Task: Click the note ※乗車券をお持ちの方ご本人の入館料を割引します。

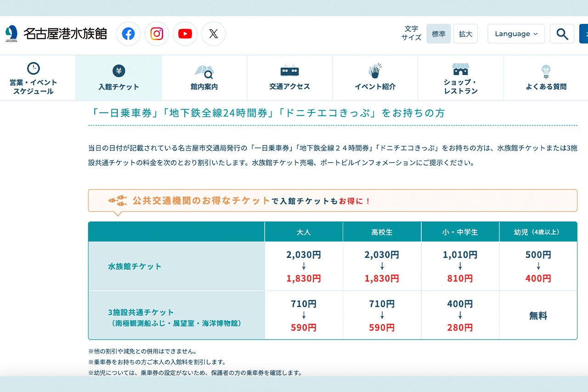Action: (157, 362)
